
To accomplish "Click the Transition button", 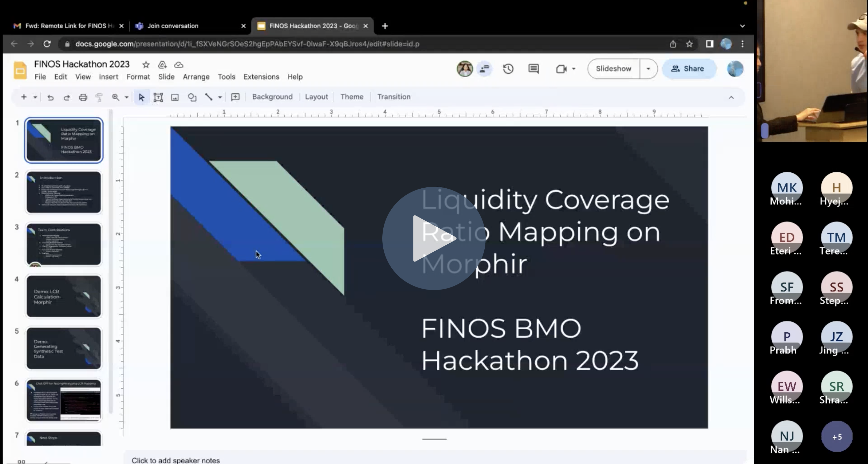I will point(394,97).
